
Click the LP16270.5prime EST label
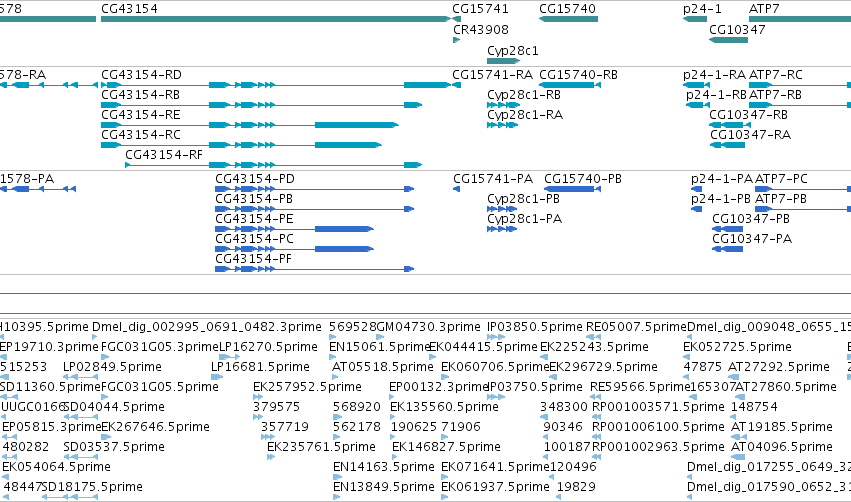[268, 347]
